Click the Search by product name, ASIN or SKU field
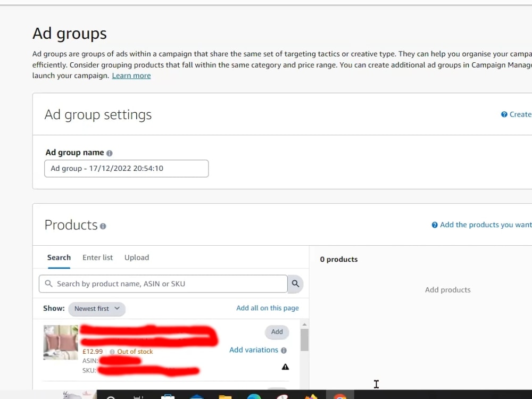532x399 pixels. pos(163,284)
